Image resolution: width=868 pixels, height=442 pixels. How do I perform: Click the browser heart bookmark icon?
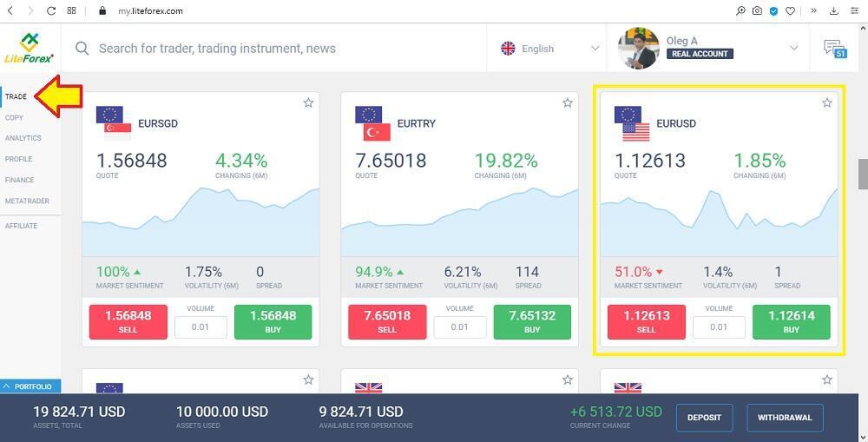[x=791, y=10]
